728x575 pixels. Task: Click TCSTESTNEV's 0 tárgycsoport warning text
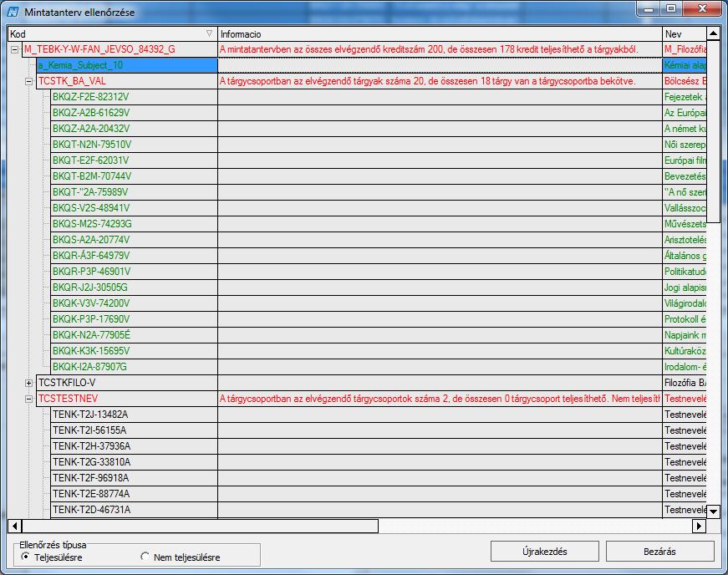coord(440,399)
